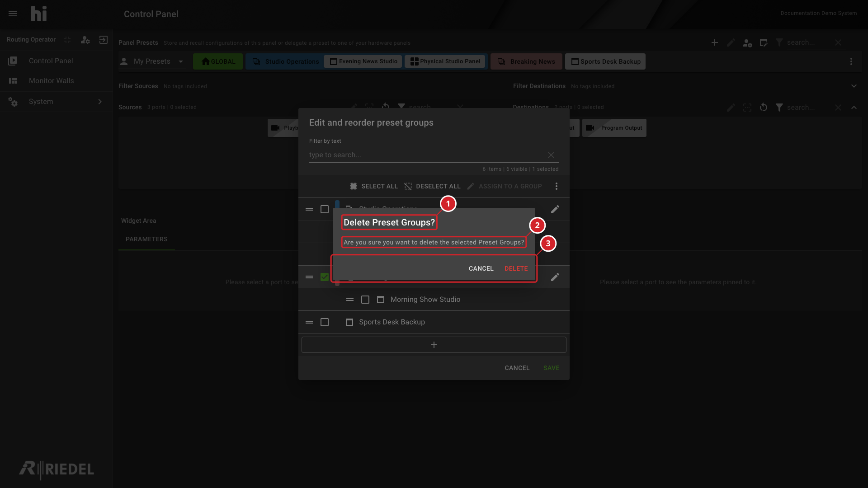Click the select-area icon in the Destinations toolbar
Viewport: 868px width, 488px height.
(747, 108)
